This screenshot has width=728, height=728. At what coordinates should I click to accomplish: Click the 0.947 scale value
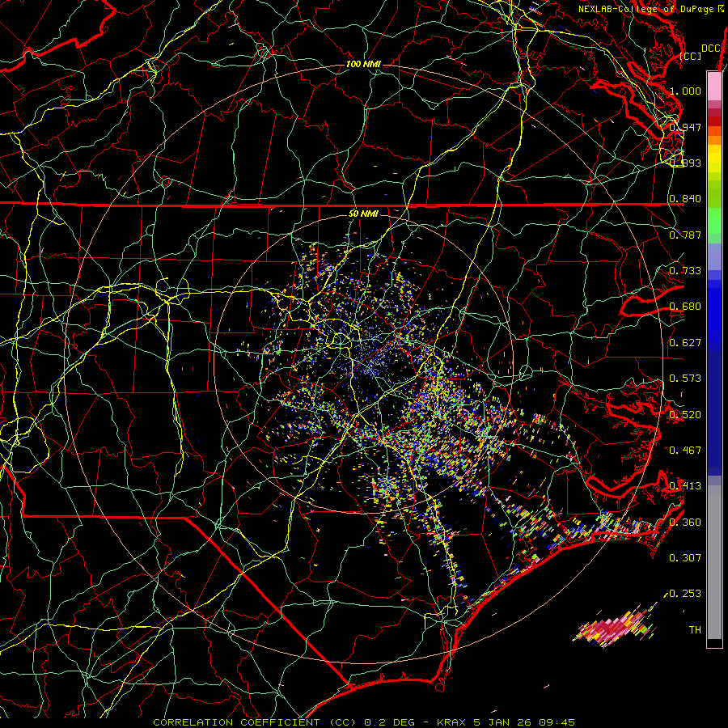coord(685,127)
